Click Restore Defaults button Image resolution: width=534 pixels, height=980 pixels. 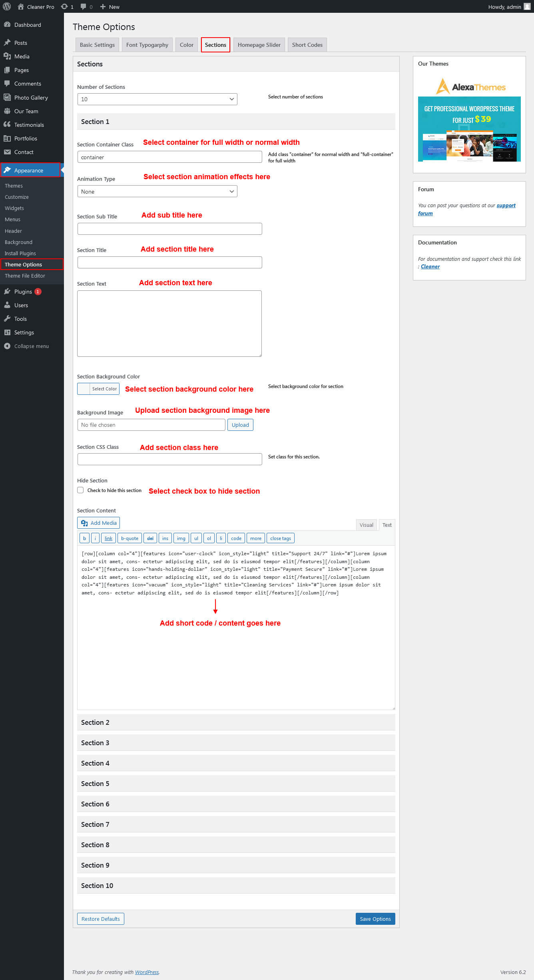point(101,918)
